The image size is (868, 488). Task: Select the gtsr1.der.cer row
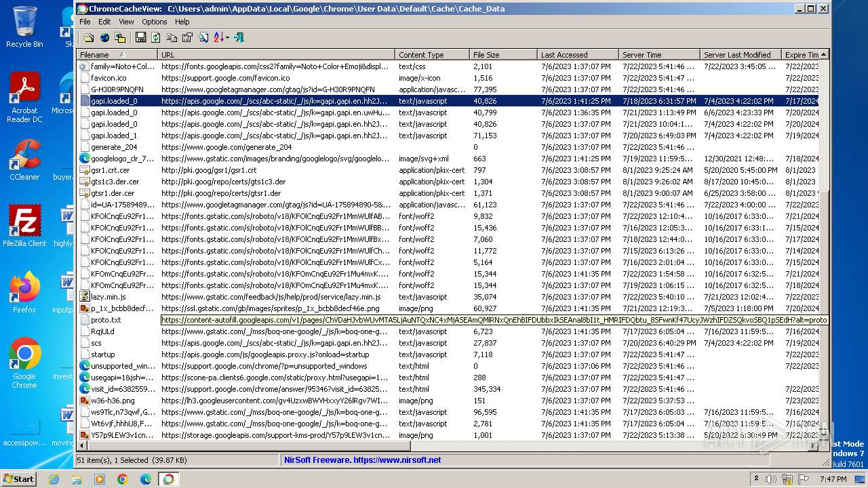point(448,193)
